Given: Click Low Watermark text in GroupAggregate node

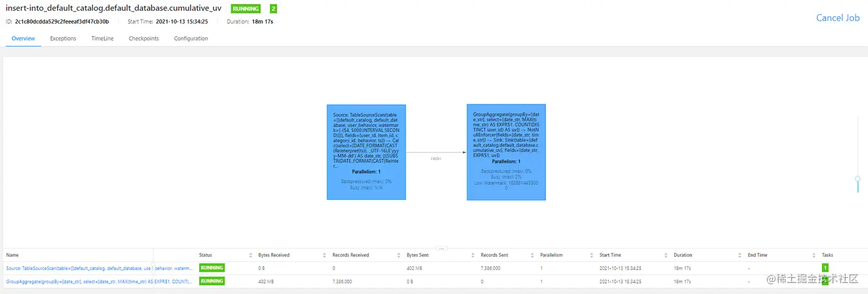Looking at the screenshot, I should [506, 185].
